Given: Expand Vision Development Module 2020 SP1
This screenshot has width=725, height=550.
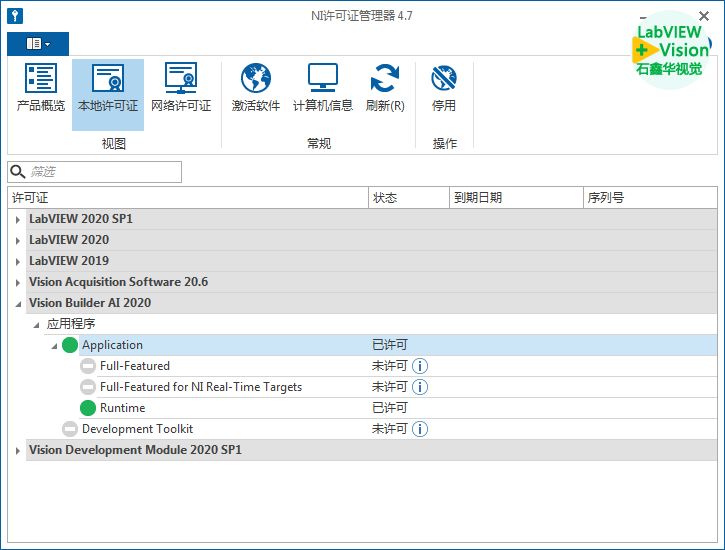Looking at the screenshot, I should coord(17,451).
